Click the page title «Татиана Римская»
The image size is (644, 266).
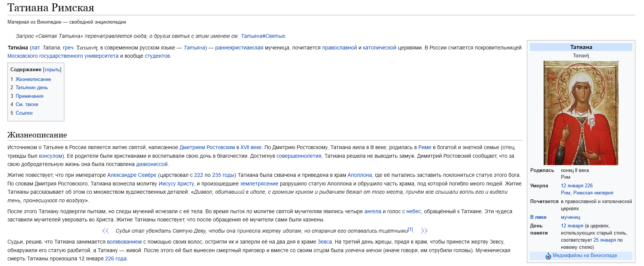[x=51, y=7]
